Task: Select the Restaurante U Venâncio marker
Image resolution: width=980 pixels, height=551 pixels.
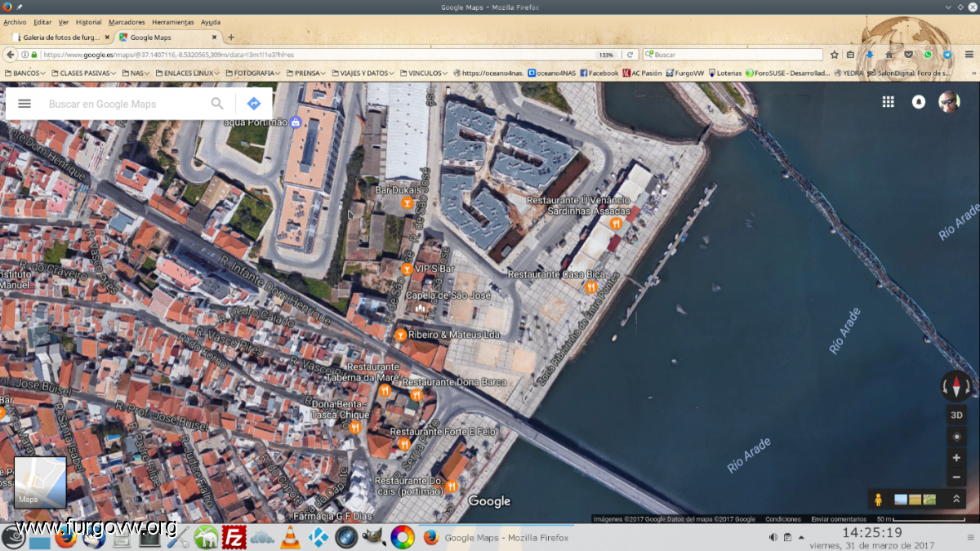Action: [x=617, y=223]
